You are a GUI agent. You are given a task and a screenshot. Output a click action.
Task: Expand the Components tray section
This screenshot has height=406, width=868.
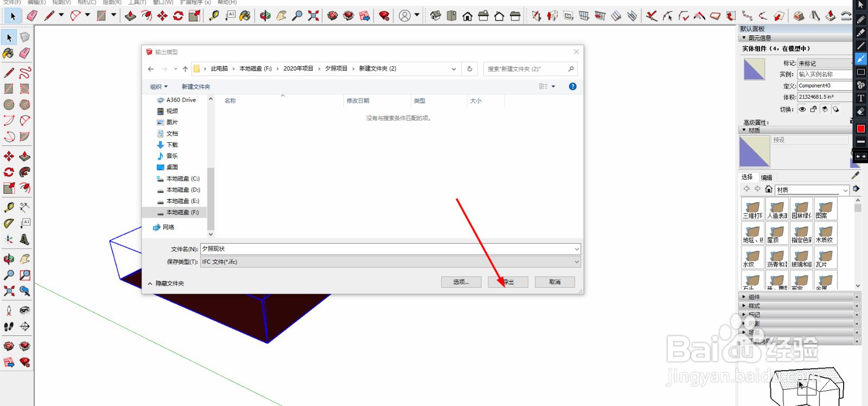[x=744, y=297]
